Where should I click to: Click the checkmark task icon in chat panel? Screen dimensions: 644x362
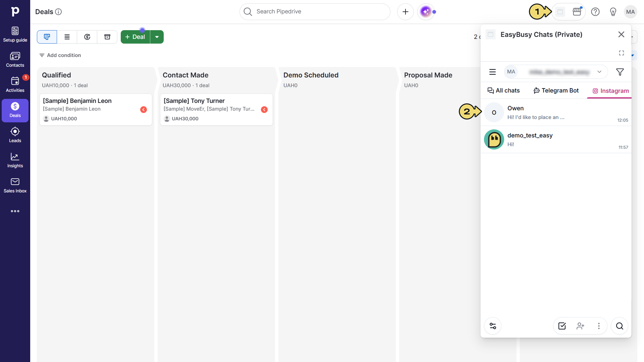tap(562, 326)
